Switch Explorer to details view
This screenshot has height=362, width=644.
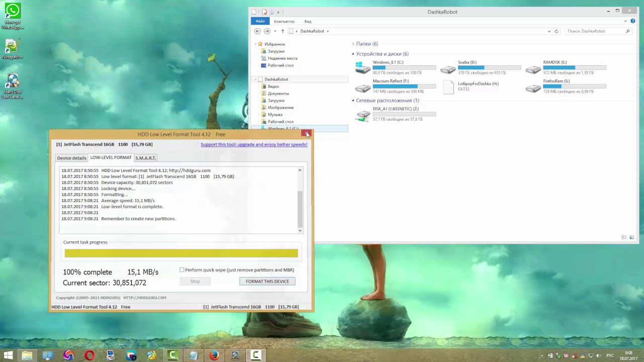(624, 237)
